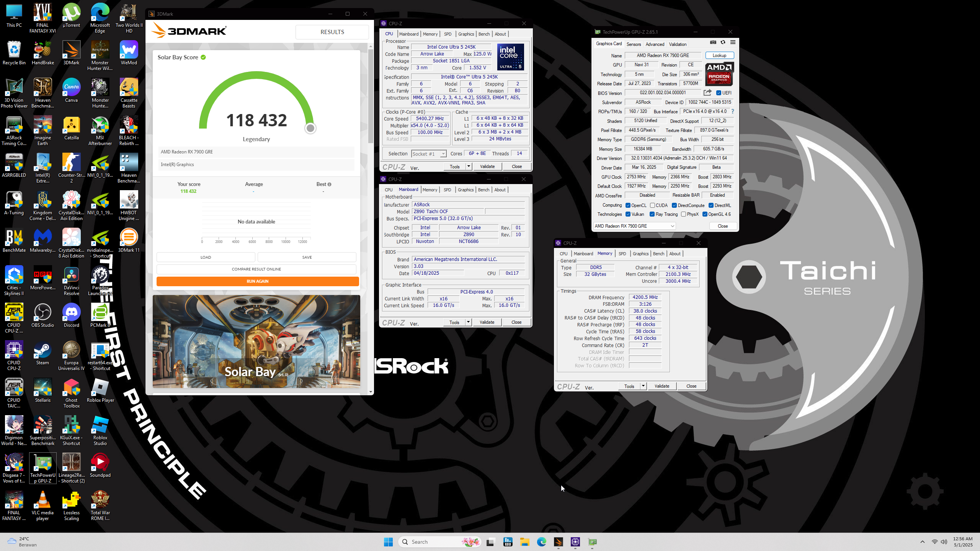
Task: Open the GPU selector dropdown AMD Radeon RX 7900 GRE
Action: pos(634,226)
